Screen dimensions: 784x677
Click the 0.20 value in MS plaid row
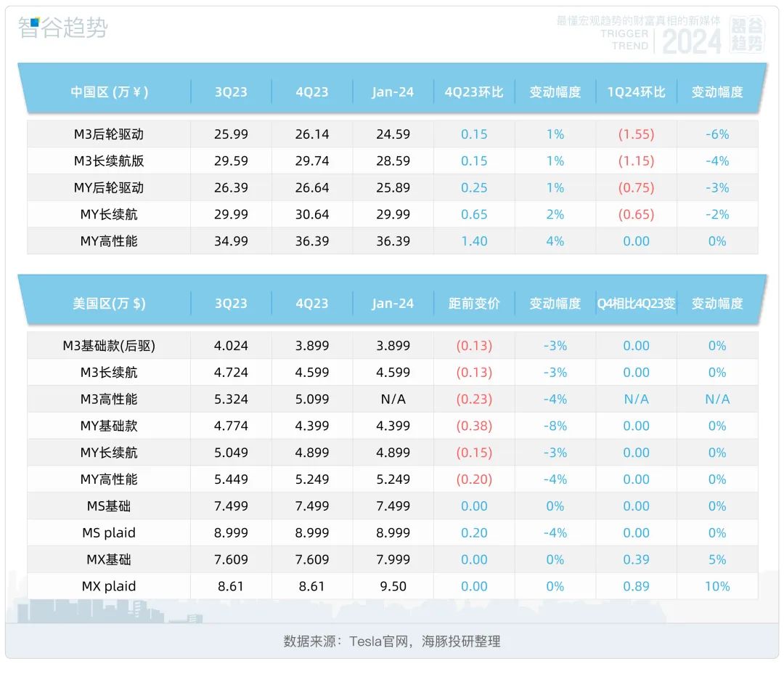pyautogui.click(x=474, y=532)
